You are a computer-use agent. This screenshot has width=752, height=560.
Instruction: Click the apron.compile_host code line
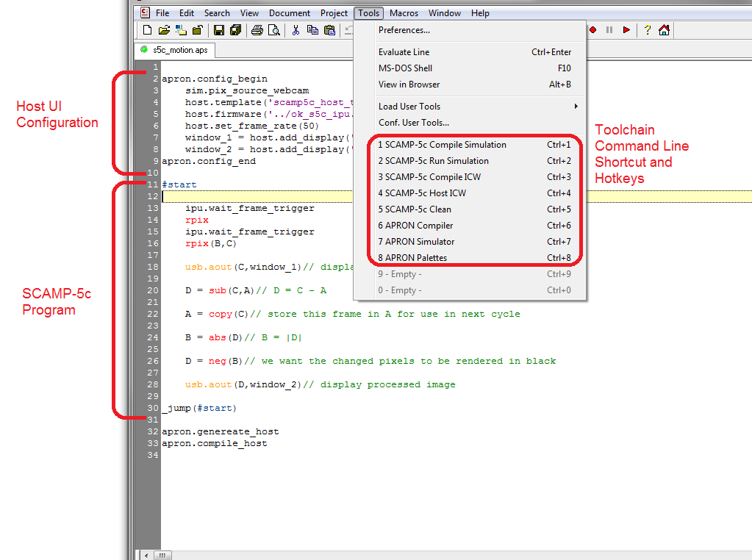click(215, 443)
